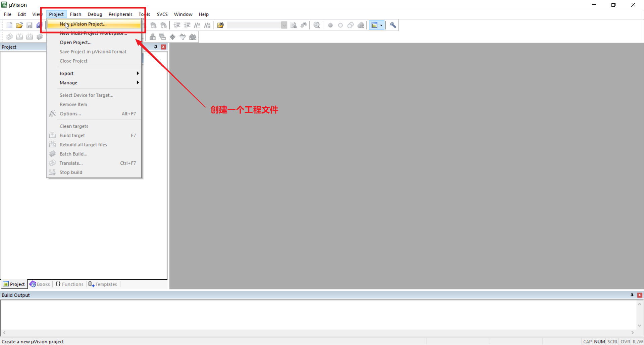Switch to the Books tab

(40, 284)
